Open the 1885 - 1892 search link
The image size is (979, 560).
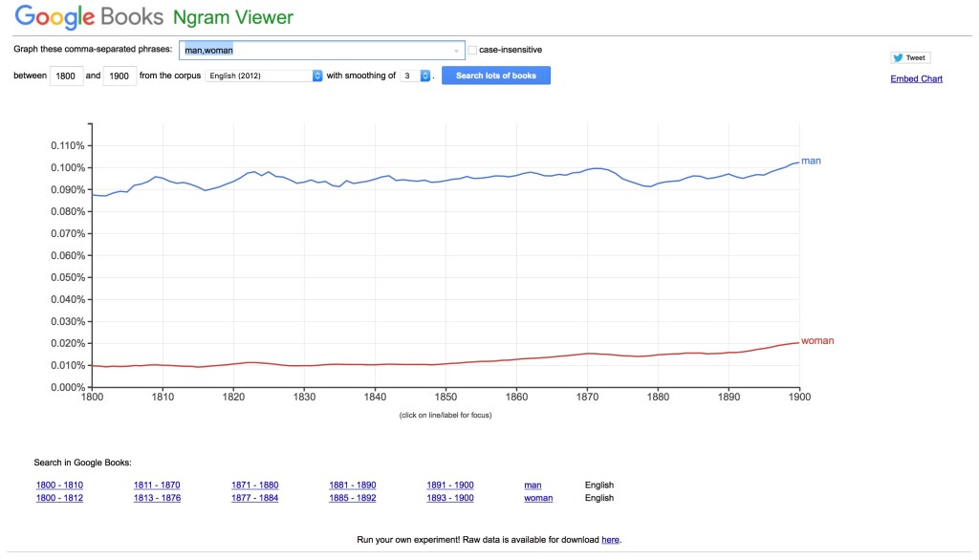pyautogui.click(x=353, y=498)
